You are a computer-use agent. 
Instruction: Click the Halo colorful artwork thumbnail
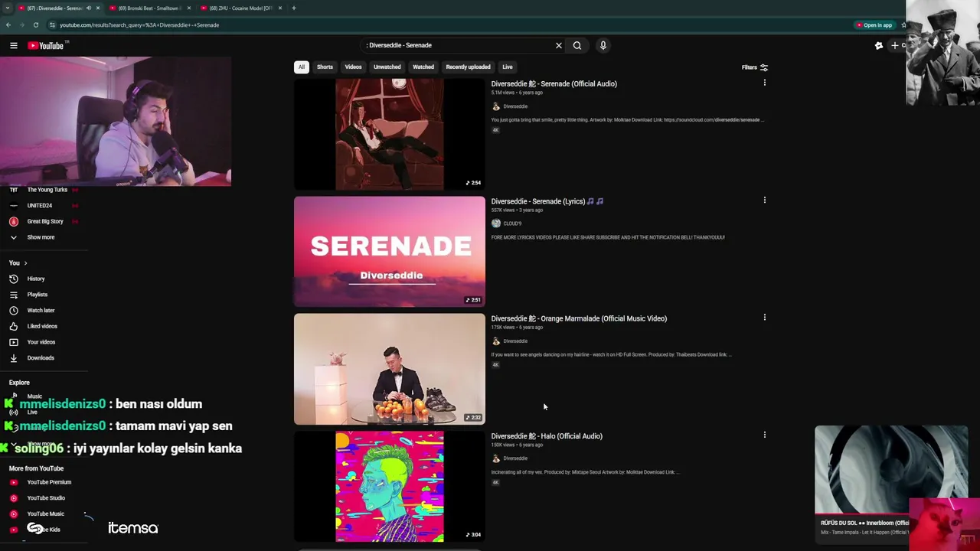[x=390, y=487]
